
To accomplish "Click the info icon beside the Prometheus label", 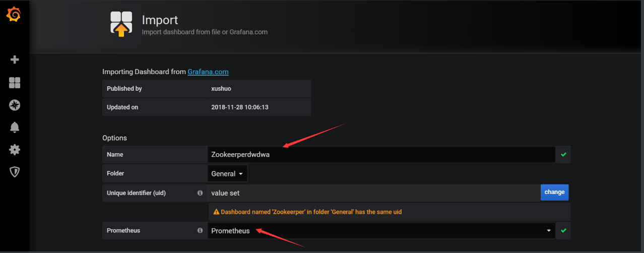I will click(200, 231).
